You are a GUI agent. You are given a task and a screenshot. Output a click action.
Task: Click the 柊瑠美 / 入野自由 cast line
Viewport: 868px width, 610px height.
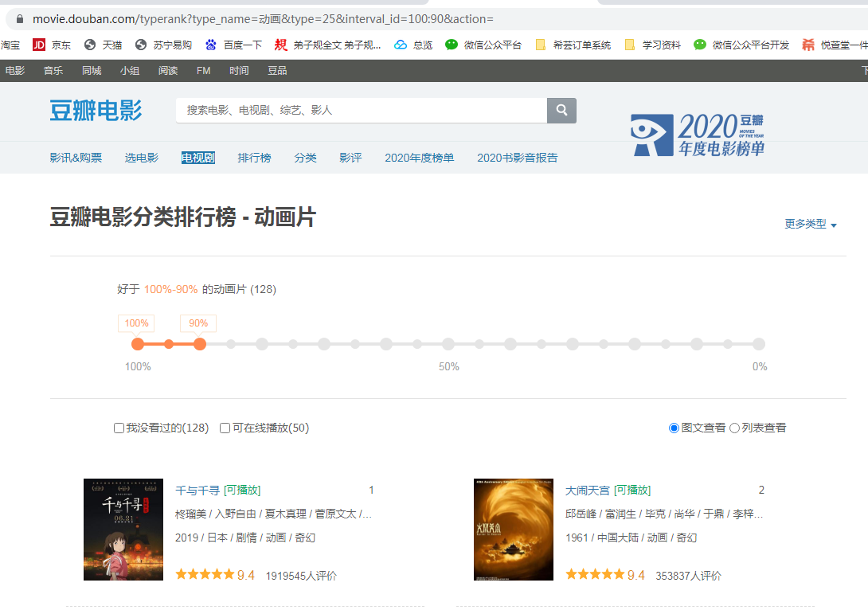(x=273, y=514)
